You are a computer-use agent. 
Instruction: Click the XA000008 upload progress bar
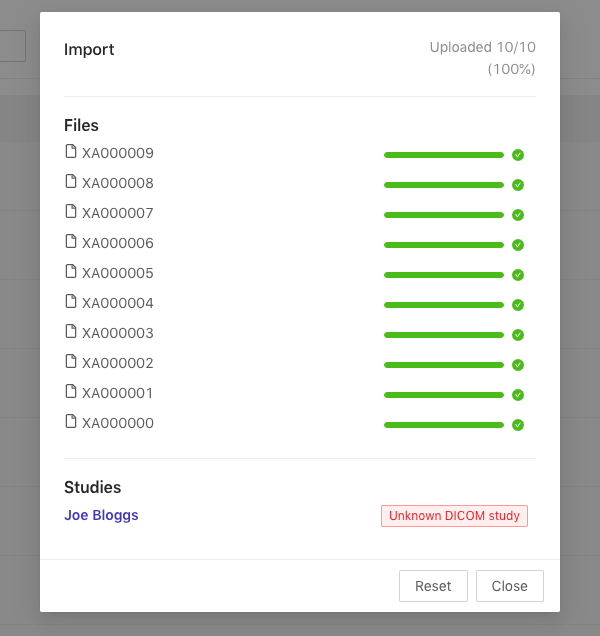coord(444,185)
